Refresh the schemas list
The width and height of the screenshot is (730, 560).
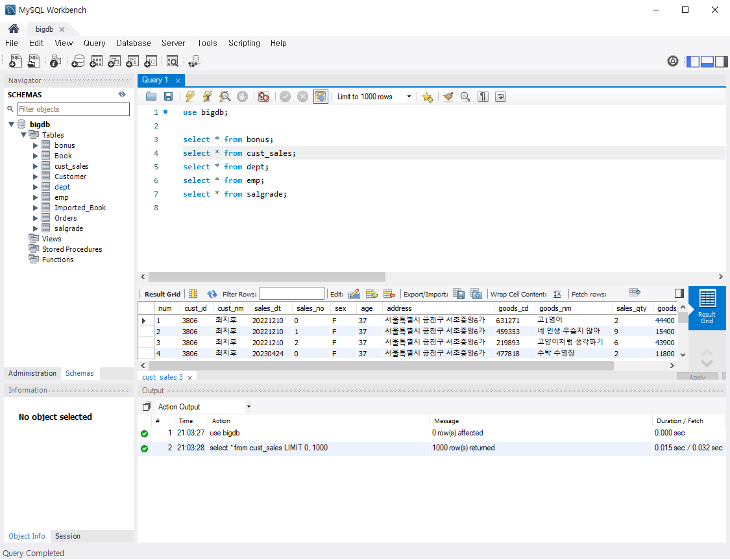click(122, 95)
